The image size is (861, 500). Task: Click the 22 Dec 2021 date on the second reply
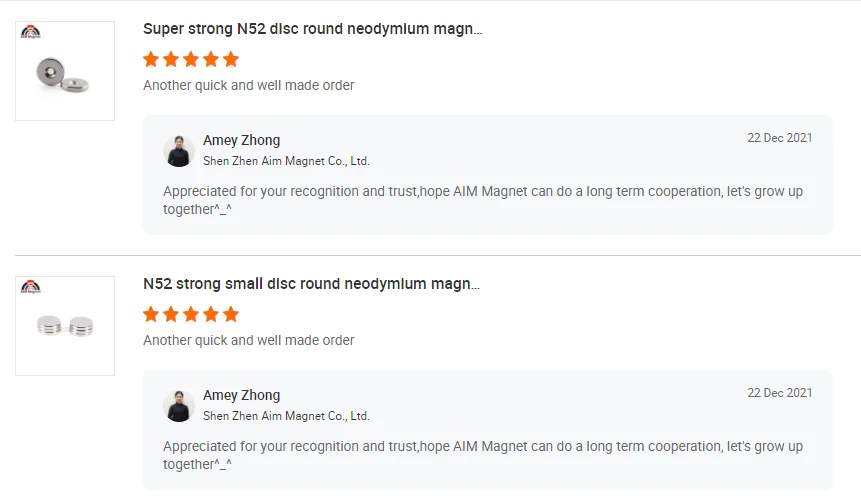tap(779, 393)
